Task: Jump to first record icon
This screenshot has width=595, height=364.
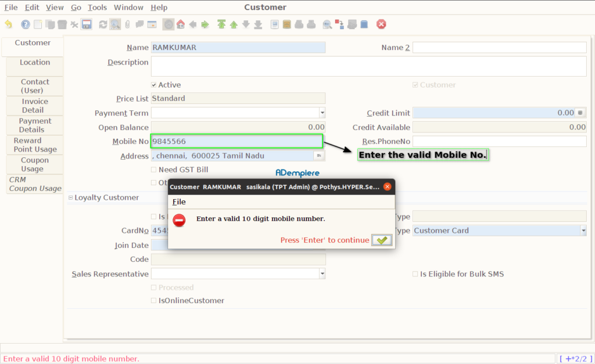Action: (x=221, y=24)
